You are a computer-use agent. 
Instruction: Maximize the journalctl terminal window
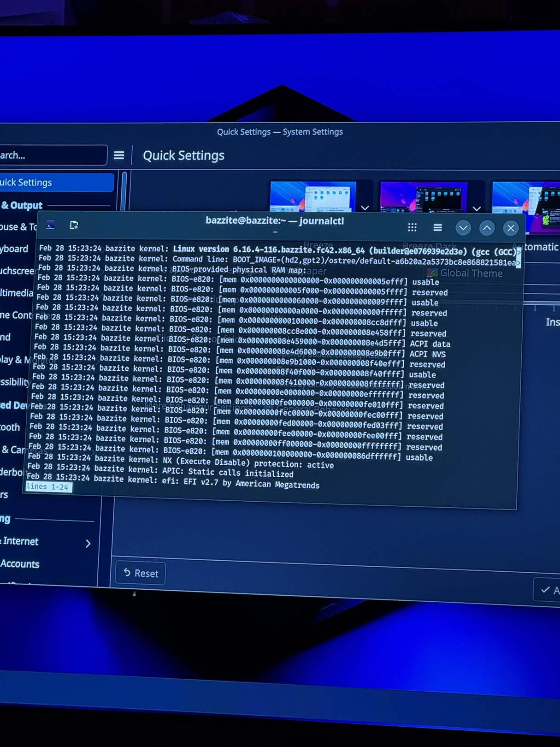[487, 228]
